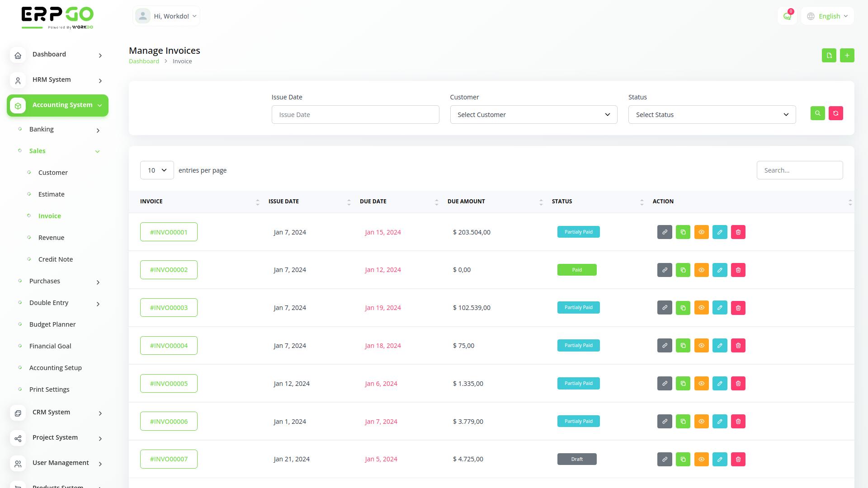Open the payment link for invoice #INVO00001

pos(665,232)
